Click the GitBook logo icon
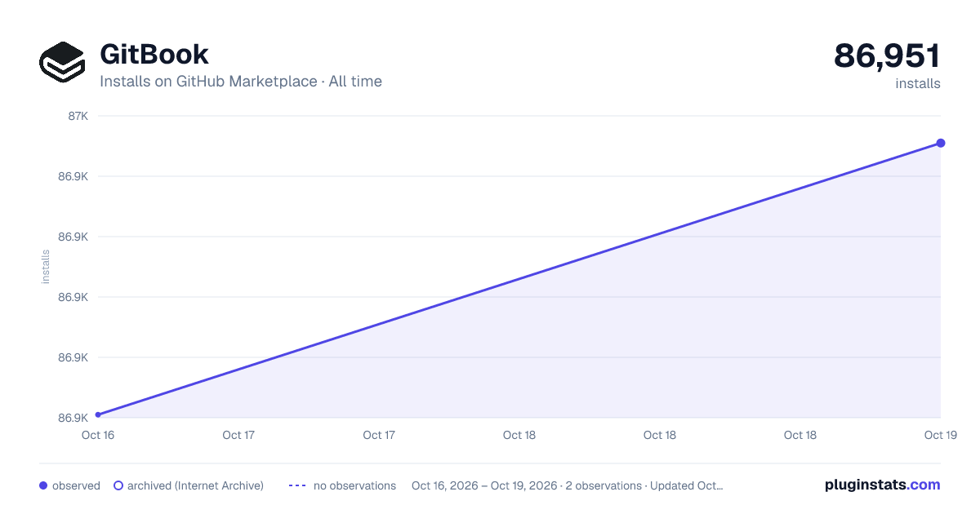Viewport: 980px width, 514px height. (x=62, y=62)
